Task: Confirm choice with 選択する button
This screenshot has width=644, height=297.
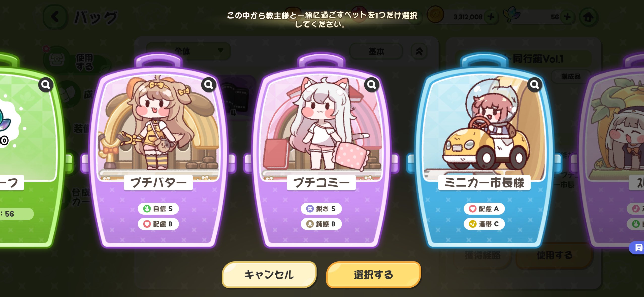Action: pos(373,275)
